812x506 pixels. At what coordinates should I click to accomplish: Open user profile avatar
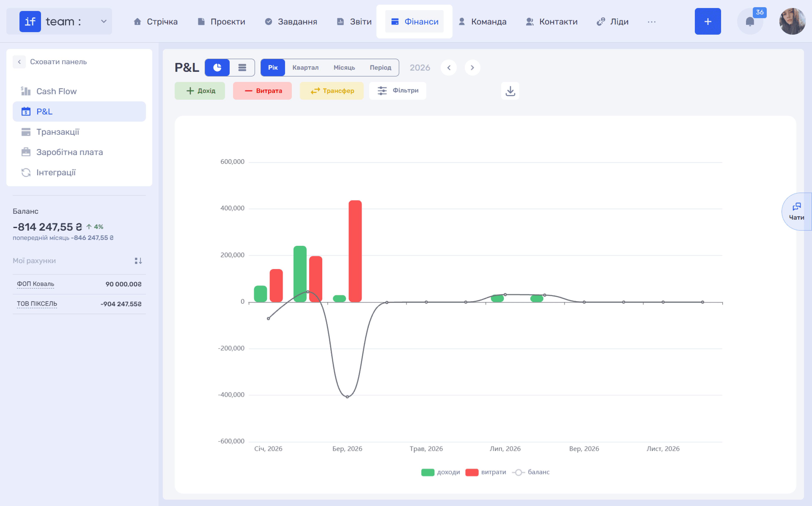click(x=792, y=21)
